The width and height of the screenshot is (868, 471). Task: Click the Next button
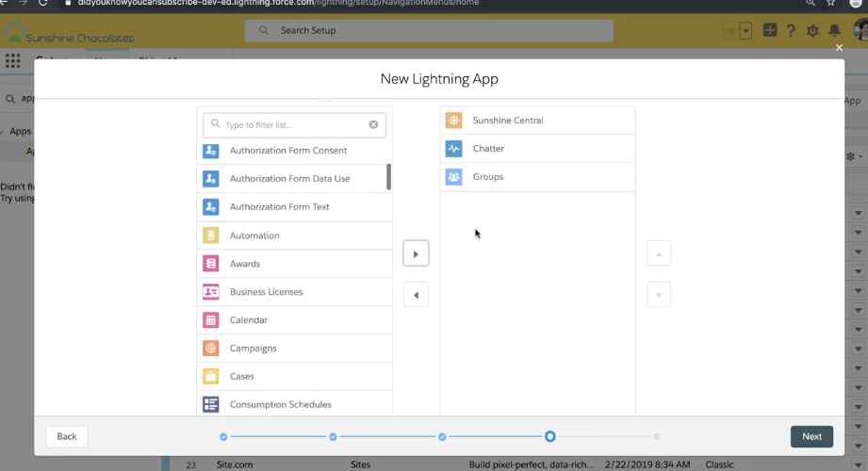coord(811,436)
